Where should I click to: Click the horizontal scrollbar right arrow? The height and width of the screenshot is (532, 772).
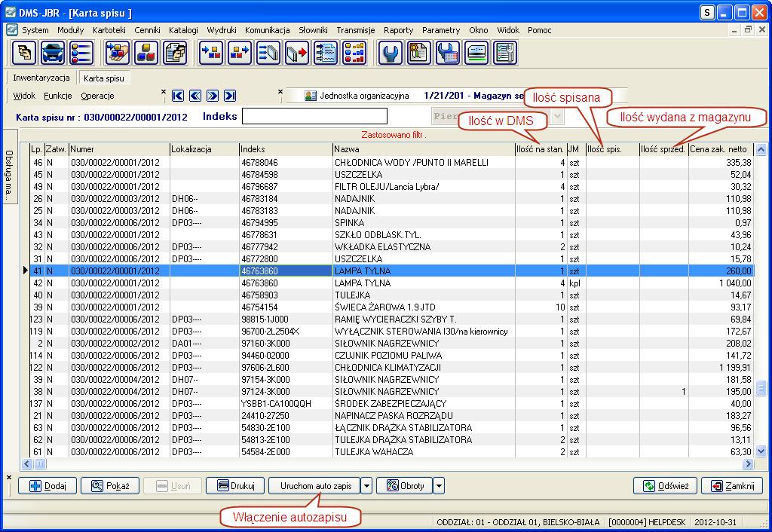coord(749,463)
